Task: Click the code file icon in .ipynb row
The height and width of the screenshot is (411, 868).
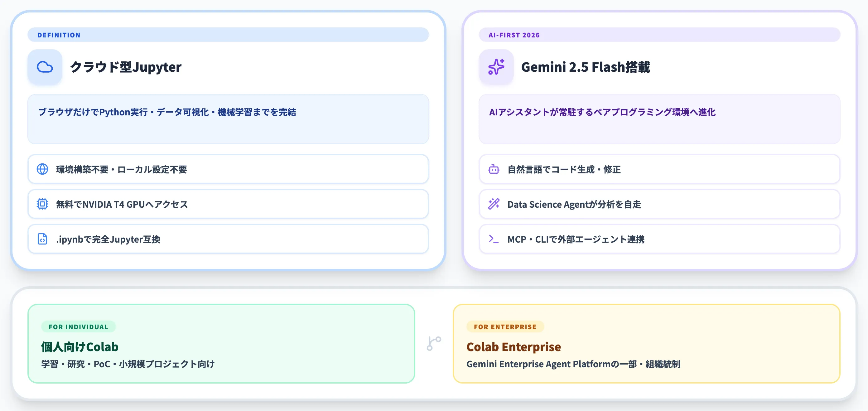Action: pyautogui.click(x=42, y=239)
